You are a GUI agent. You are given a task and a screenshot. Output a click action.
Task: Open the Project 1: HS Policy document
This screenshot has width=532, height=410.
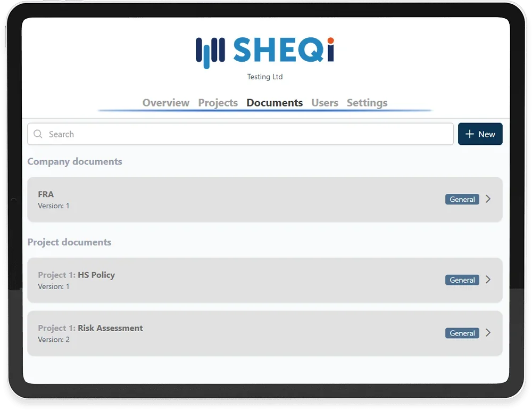coord(213,280)
